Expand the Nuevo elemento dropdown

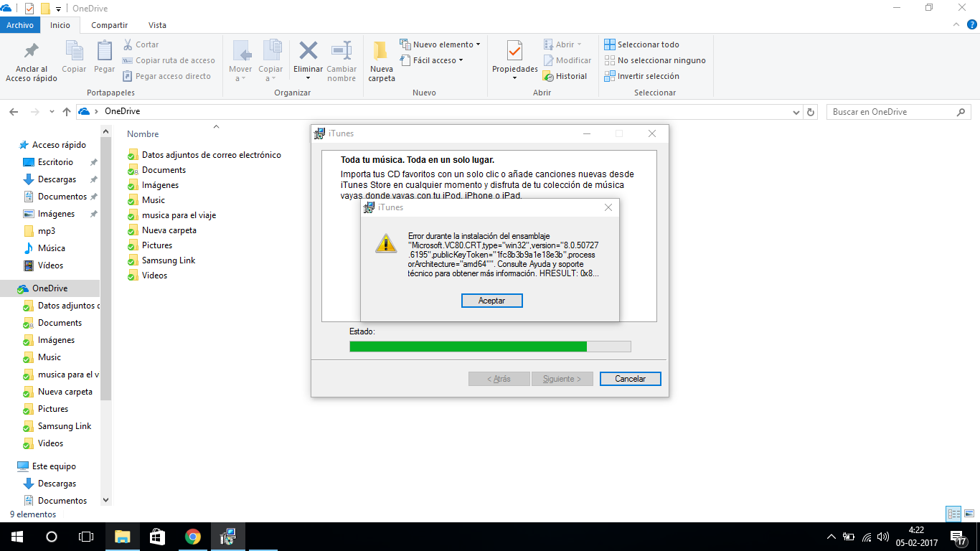pos(440,44)
